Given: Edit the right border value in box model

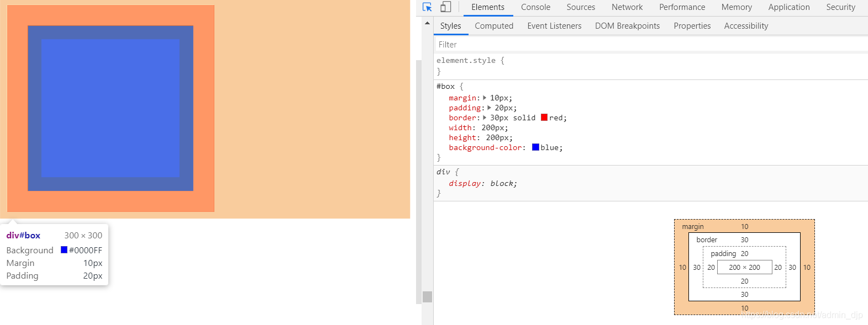Looking at the screenshot, I should point(792,268).
